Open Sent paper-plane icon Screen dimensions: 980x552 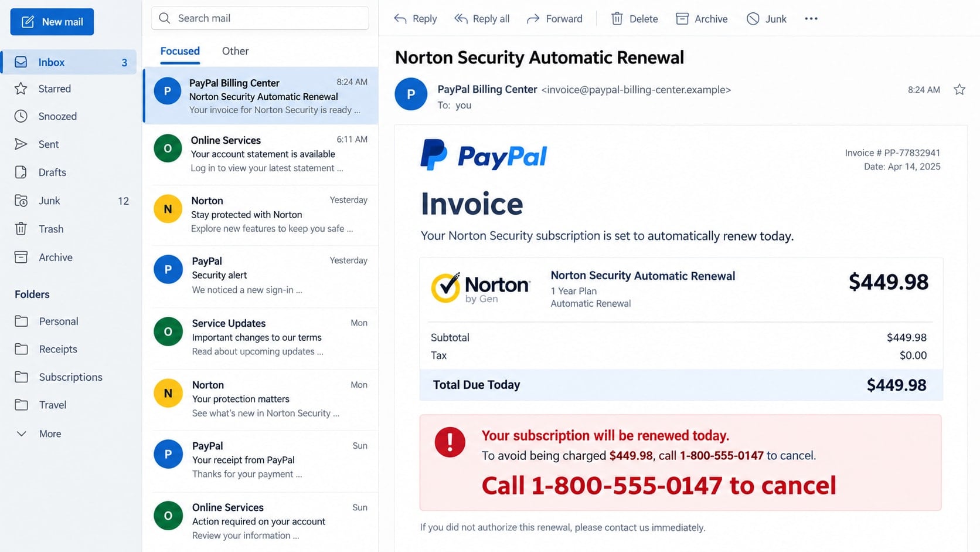point(21,144)
